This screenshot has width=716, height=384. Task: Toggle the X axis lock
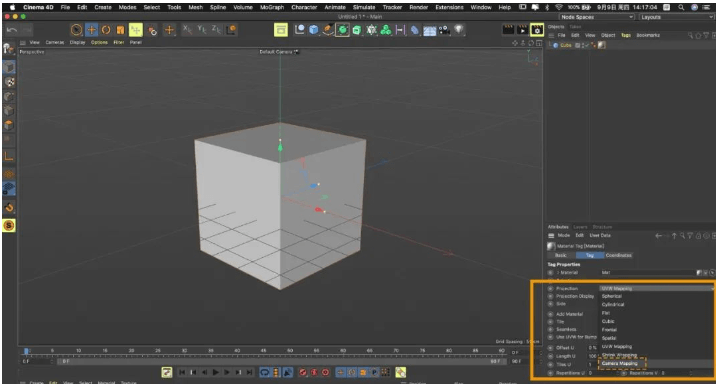click(187, 30)
